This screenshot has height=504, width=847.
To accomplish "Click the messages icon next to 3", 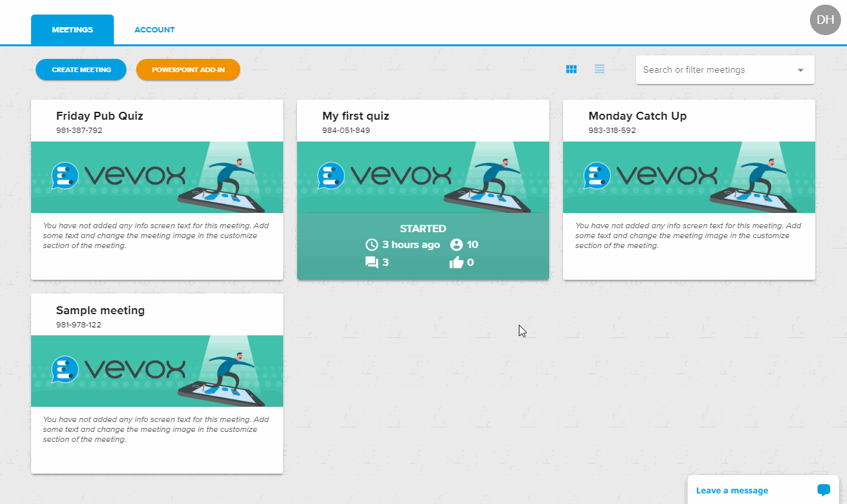I will 372,263.
